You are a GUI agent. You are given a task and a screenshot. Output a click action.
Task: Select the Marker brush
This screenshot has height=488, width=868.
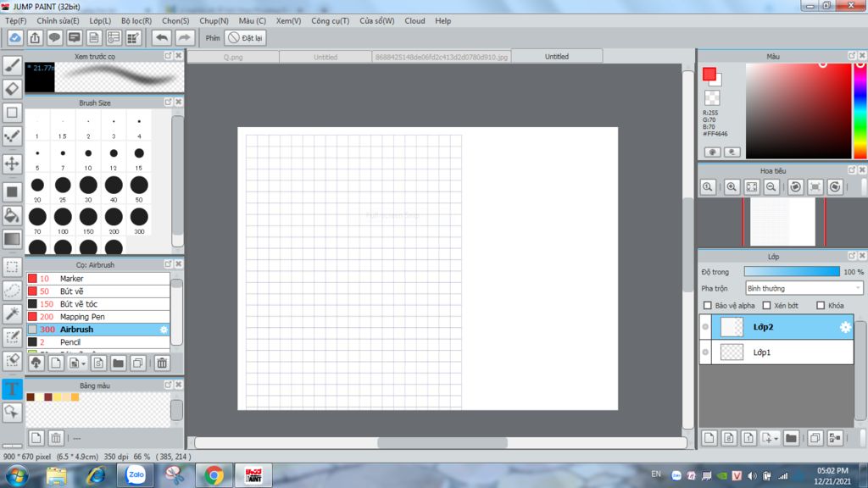pyautogui.click(x=98, y=278)
